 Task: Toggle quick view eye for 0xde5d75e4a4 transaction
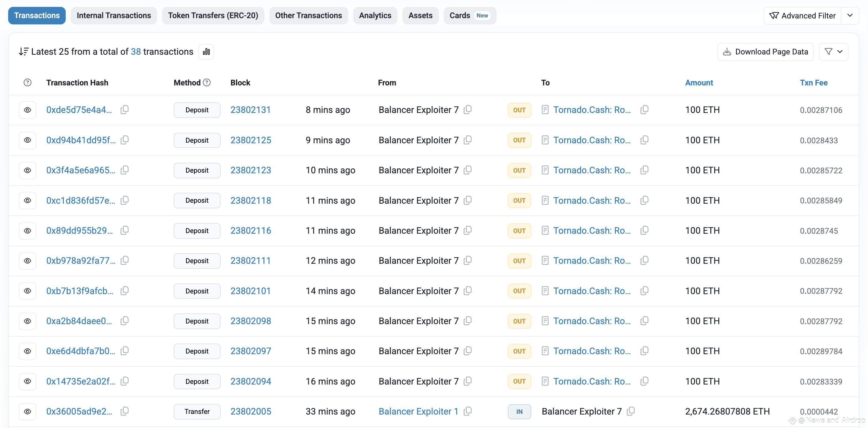click(28, 110)
